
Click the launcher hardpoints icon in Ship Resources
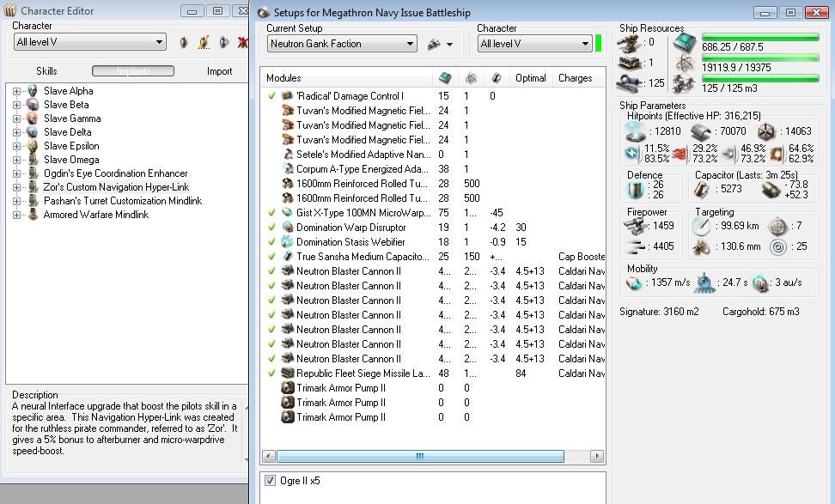point(630,63)
